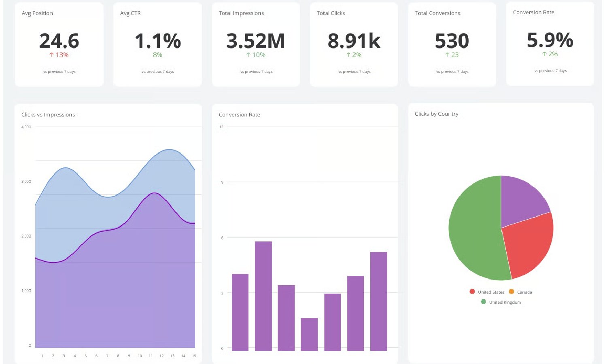Select the United States red legend dot
The image size is (607, 364).
coord(472,292)
